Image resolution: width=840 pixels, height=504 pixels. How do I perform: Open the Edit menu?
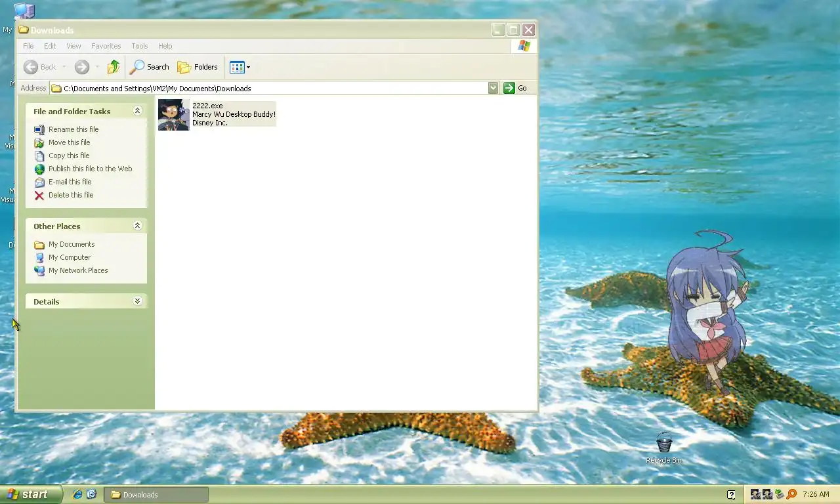[x=50, y=46]
